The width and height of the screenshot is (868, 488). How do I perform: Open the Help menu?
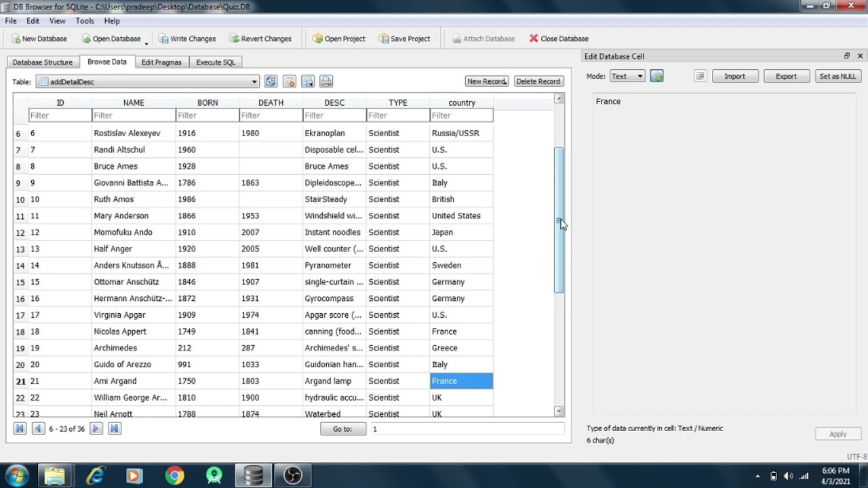coord(112,21)
